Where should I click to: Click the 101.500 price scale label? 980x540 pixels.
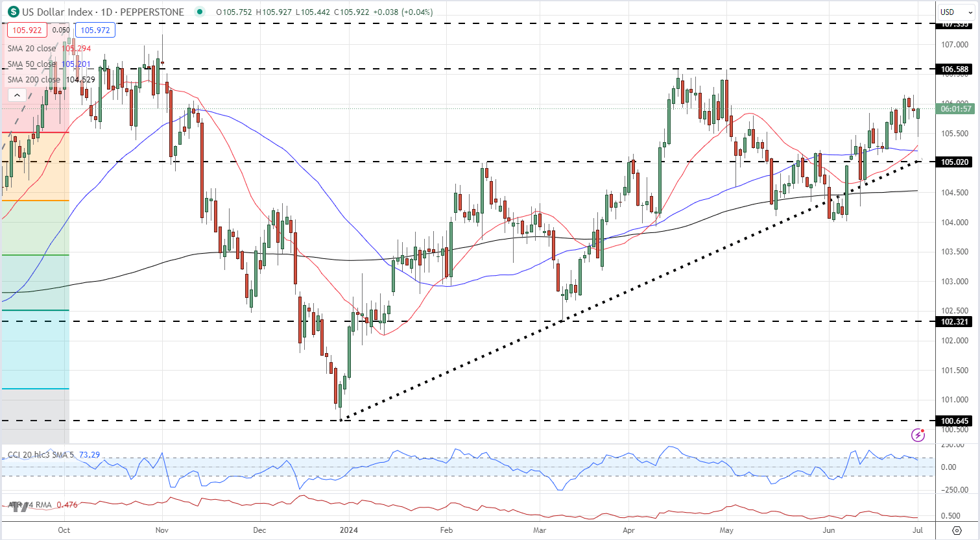(x=955, y=370)
